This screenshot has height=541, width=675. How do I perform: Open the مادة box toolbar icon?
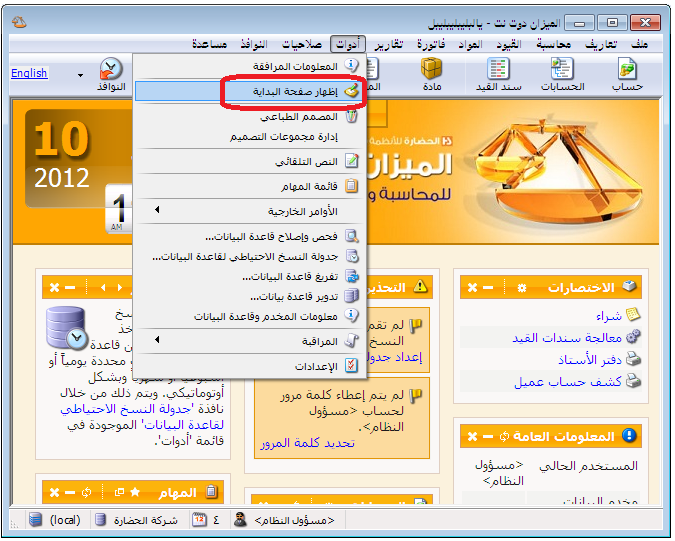(x=432, y=74)
